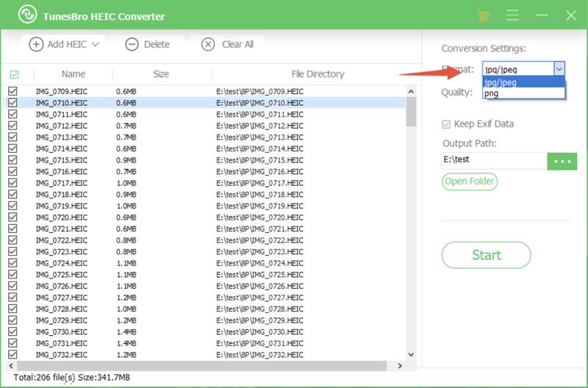Uncheck the IMG_0732.HEIC checkbox
Image resolution: width=588 pixels, height=388 pixels.
click(x=12, y=354)
